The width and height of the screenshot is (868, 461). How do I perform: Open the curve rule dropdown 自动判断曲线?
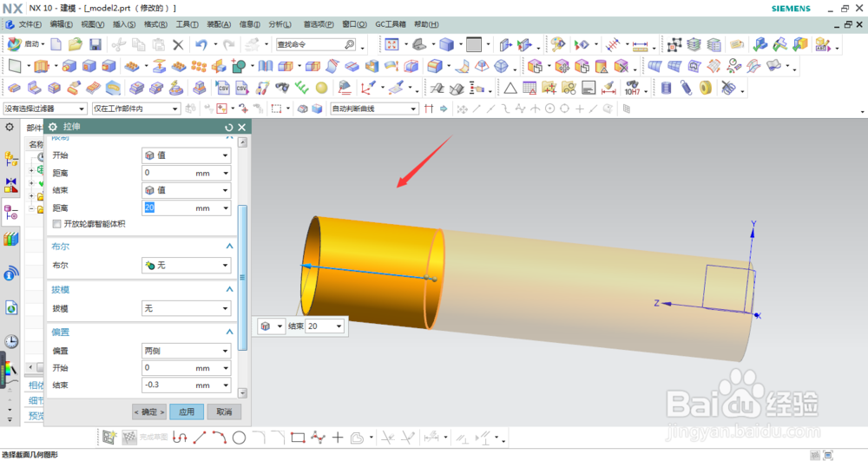pos(374,109)
